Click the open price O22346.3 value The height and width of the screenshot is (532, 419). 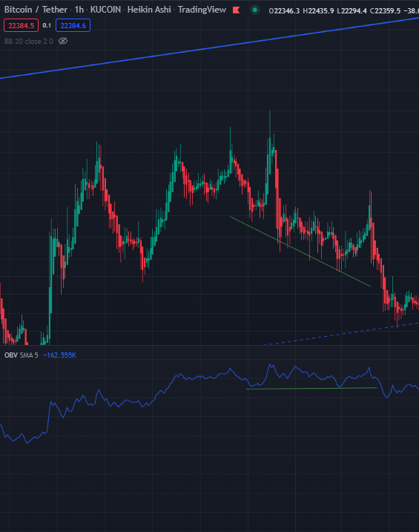(284, 11)
